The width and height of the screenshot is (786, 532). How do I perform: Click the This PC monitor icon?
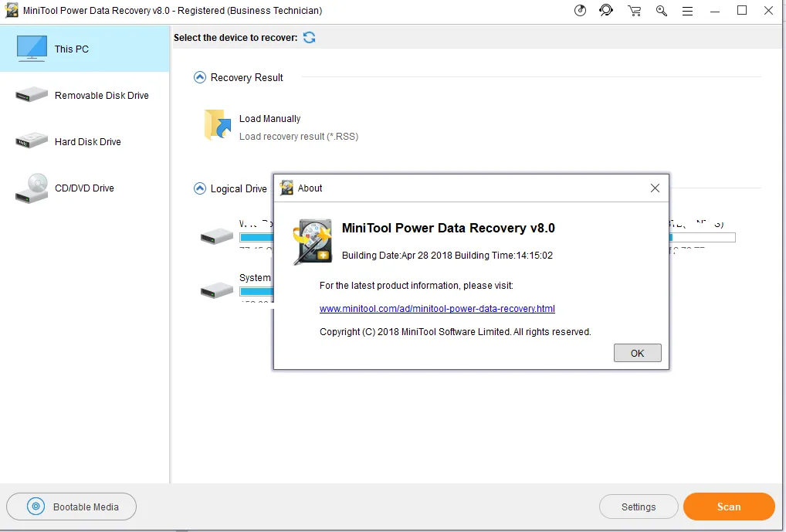(x=32, y=48)
